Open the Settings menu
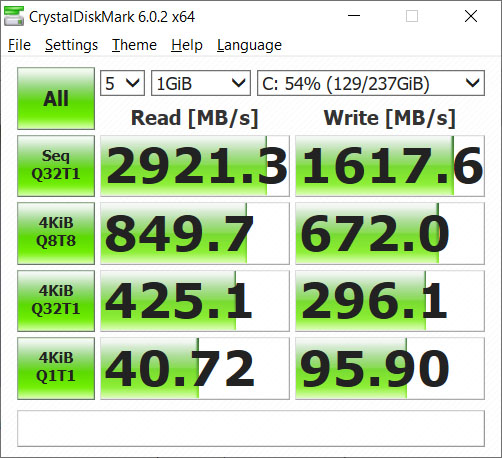 click(x=71, y=45)
